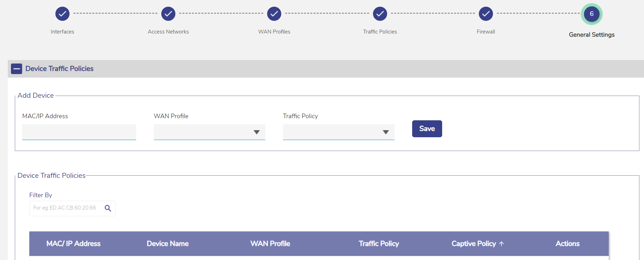
Task: Click the search magnifier in Filter By
Action: coord(108,208)
